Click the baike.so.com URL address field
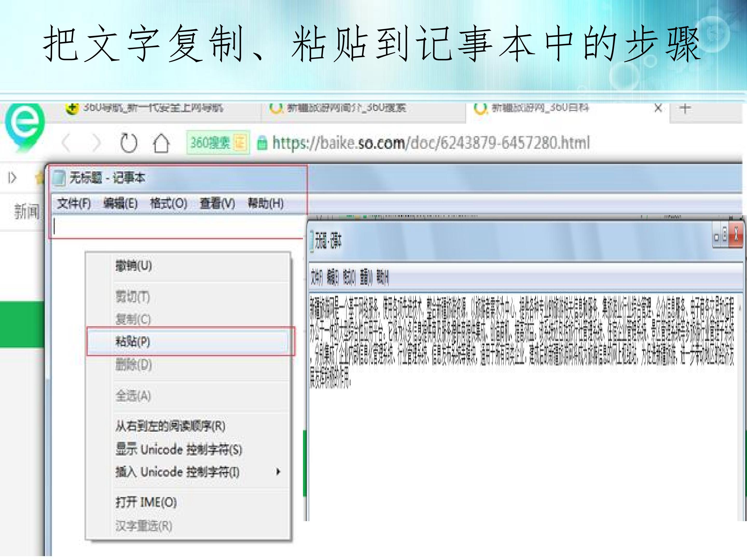This screenshot has height=560, width=747. (431, 143)
